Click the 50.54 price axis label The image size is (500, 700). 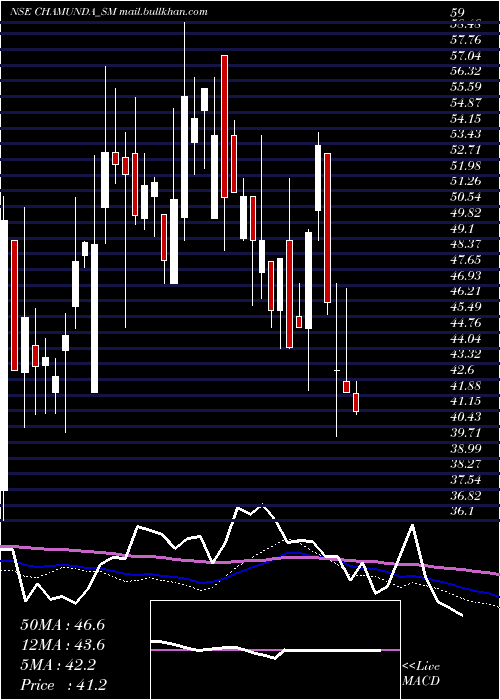click(x=466, y=197)
